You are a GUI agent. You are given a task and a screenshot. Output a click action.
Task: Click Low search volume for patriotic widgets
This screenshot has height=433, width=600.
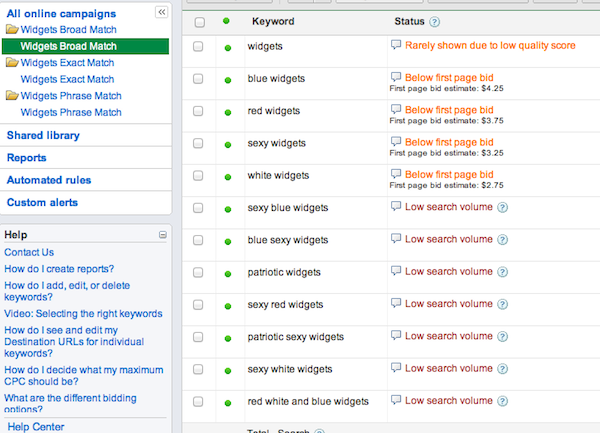pyautogui.click(x=449, y=271)
